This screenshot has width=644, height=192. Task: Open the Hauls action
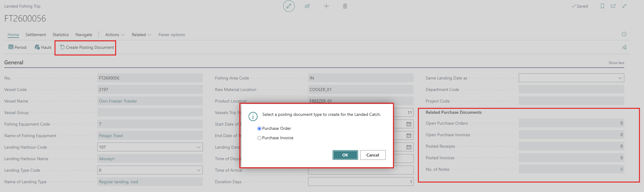pyautogui.click(x=43, y=47)
